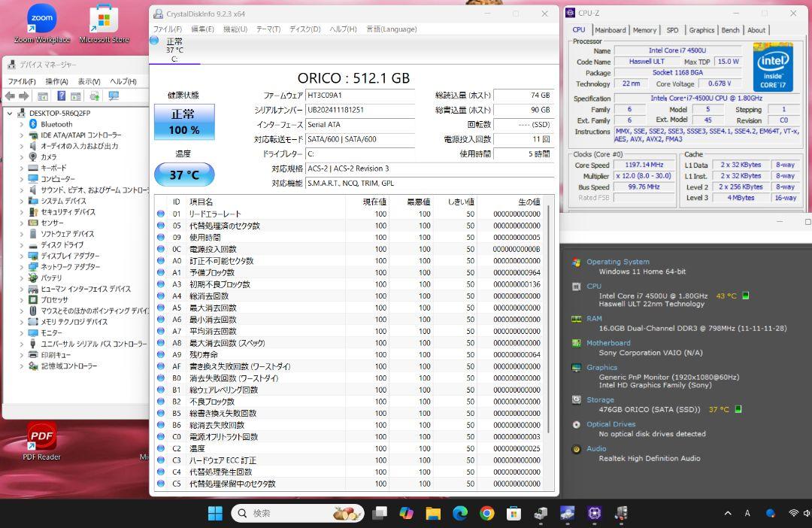Click Device Manager help toolbar icon

click(61, 96)
